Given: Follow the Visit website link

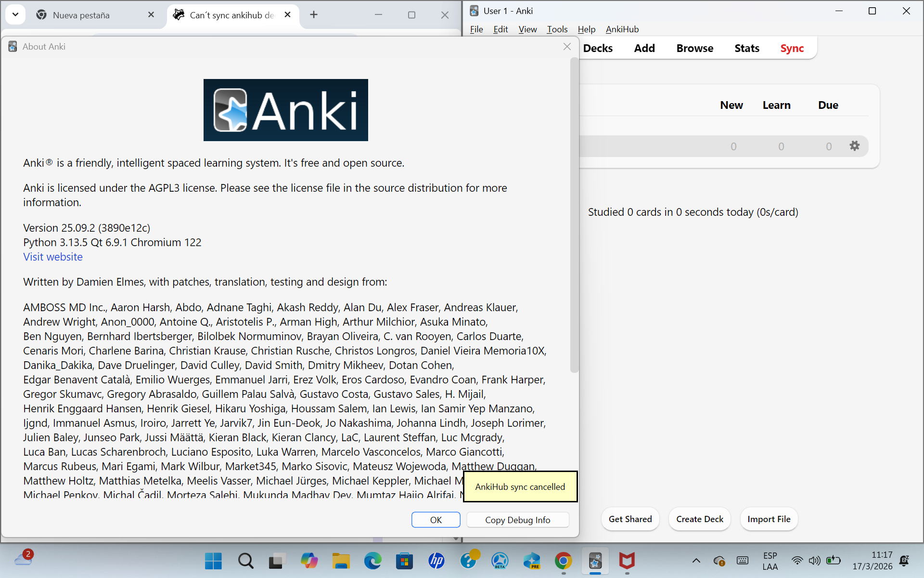Looking at the screenshot, I should (x=53, y=257).
